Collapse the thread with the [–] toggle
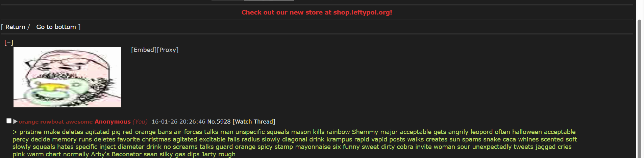644x158 pixels. tap(9, 43)
